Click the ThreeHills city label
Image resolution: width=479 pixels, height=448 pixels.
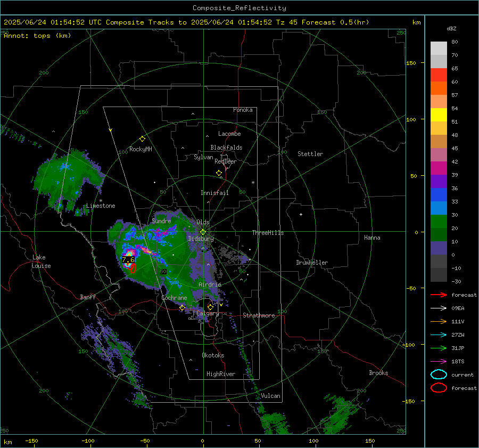(268, 233)
